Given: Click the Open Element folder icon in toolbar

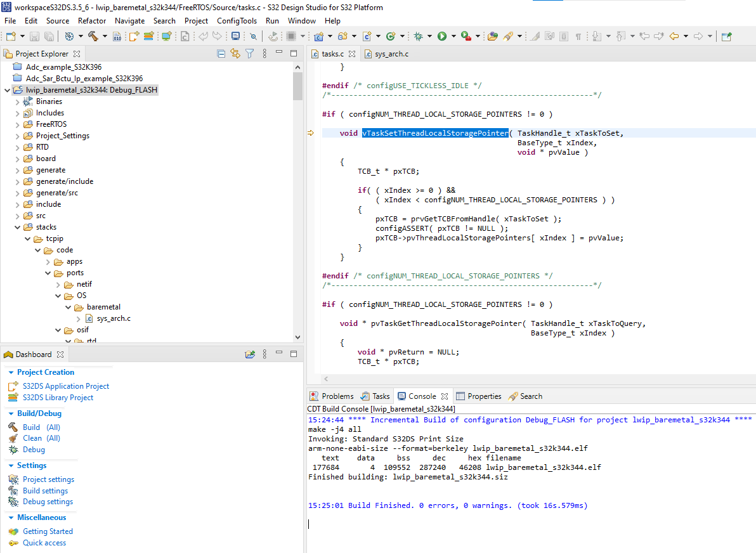Looking at the screenshot, I should pos(492,36).
